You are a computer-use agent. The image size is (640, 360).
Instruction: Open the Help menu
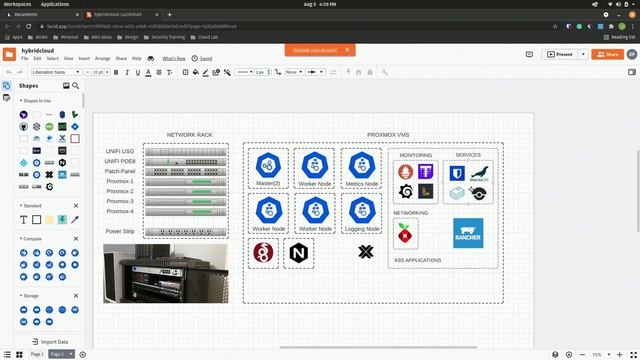136,58
